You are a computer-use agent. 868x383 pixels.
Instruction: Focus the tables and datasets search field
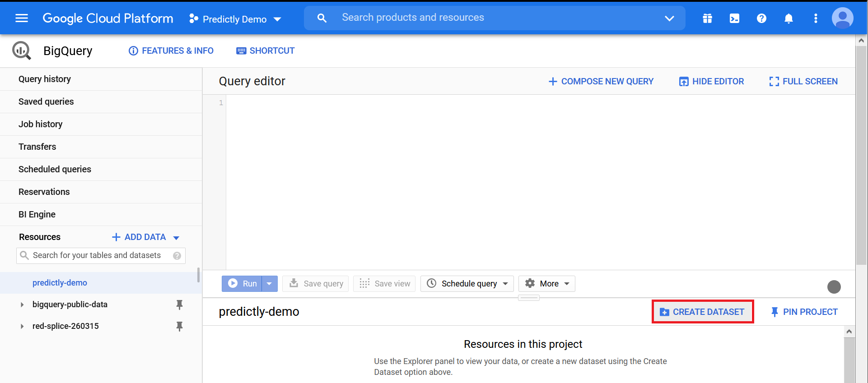[x=97, y=255]
